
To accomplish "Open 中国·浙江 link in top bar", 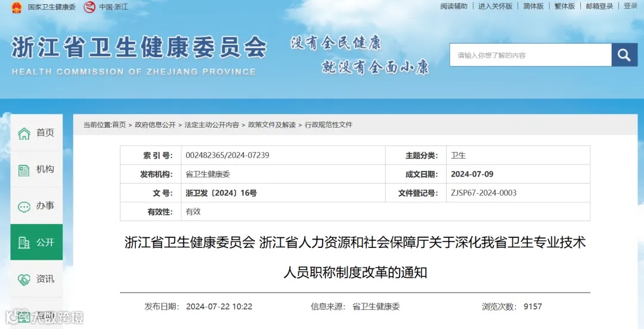I will point(113,7).
